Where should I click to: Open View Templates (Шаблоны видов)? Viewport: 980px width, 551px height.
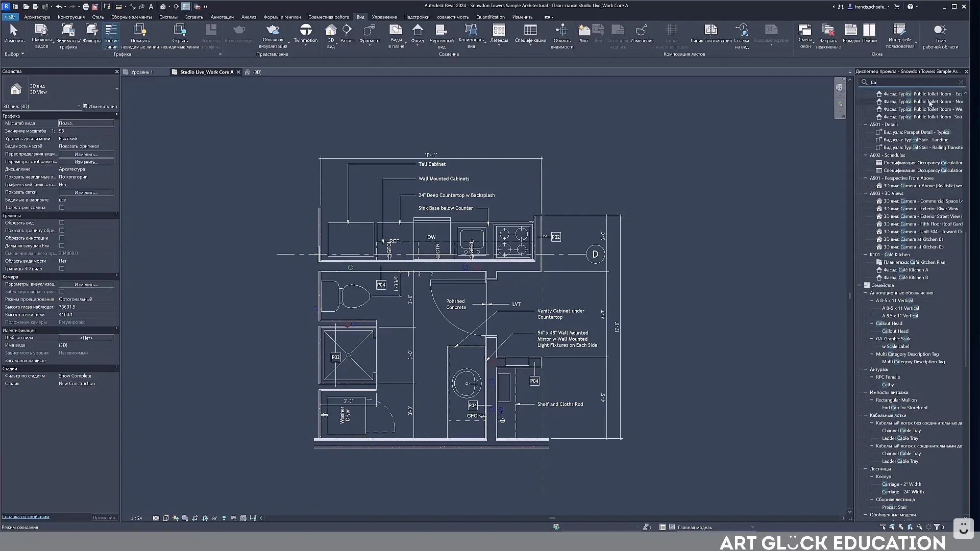point(41,36)
